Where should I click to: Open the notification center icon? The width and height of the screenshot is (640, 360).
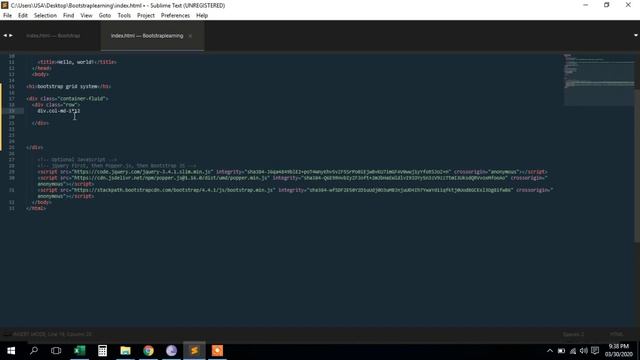[x=595, y=351]
